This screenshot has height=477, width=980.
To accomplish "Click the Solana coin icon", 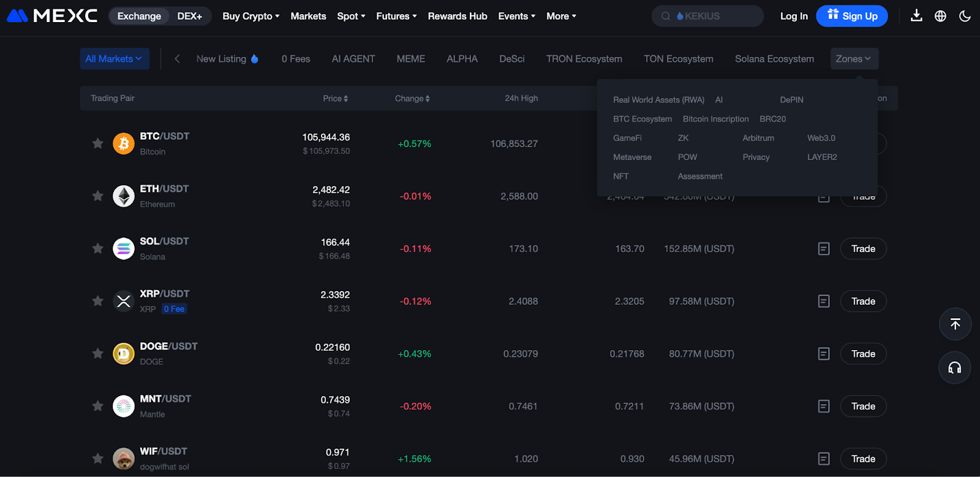I will click(x=124, y=248).
